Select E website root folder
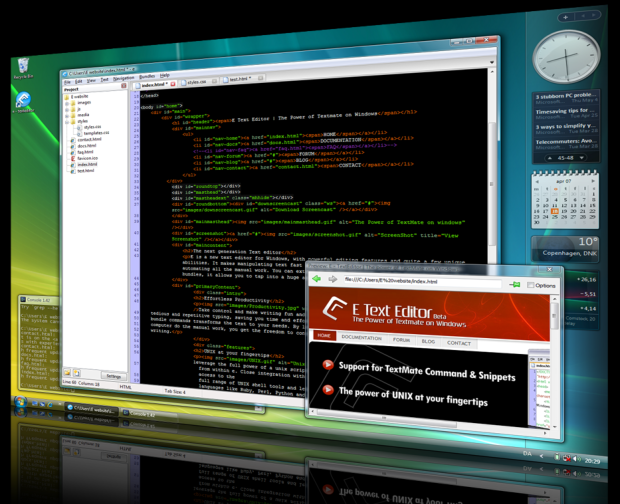The image size is (620, 504). pos(76,96)
